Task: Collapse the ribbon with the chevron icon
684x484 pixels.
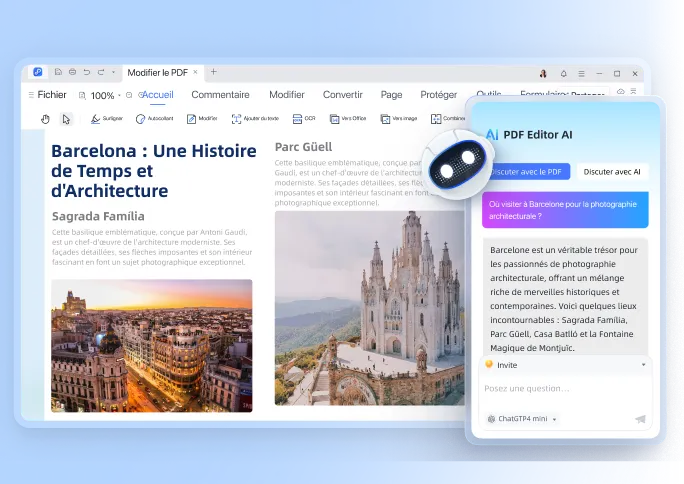Action: point(633,91)
